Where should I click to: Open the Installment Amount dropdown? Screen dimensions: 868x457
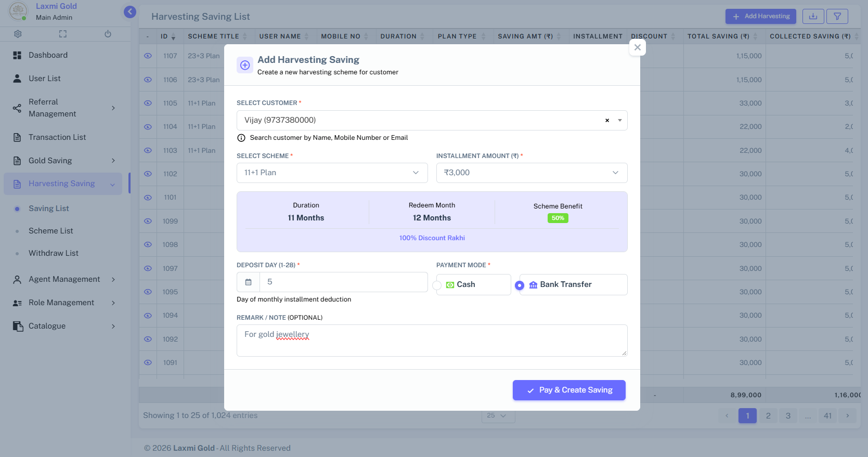point(532,173)
